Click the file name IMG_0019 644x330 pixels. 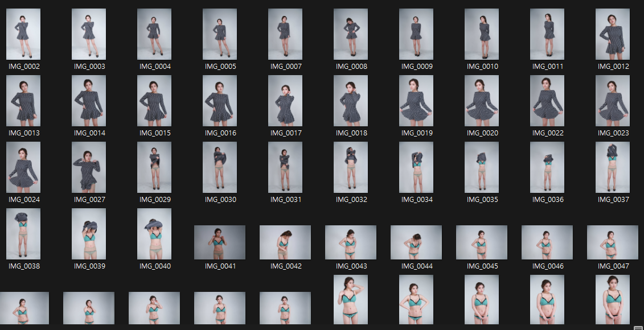pos(417,133)
